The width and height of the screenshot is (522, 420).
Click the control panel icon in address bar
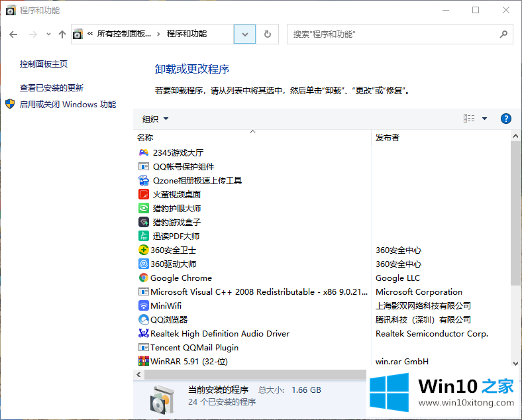78,34
